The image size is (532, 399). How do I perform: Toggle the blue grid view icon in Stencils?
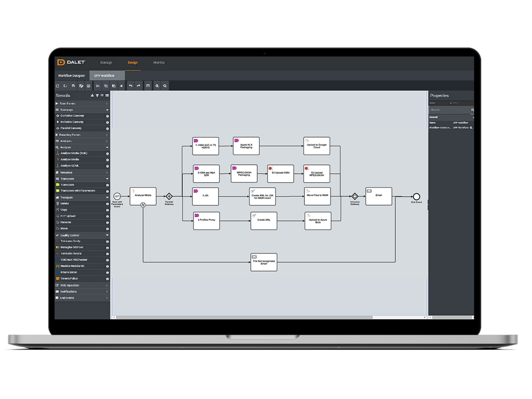click(x=102, y=96)
